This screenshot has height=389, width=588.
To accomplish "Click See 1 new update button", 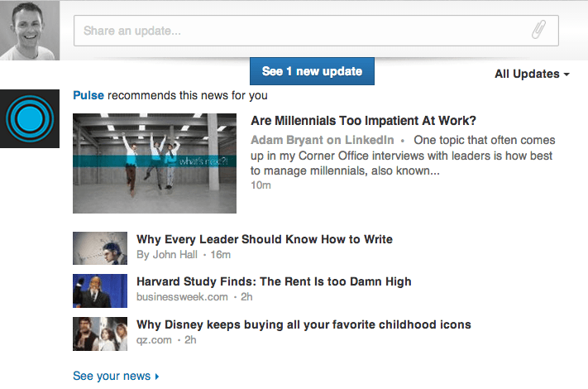I will coord(312,71).
